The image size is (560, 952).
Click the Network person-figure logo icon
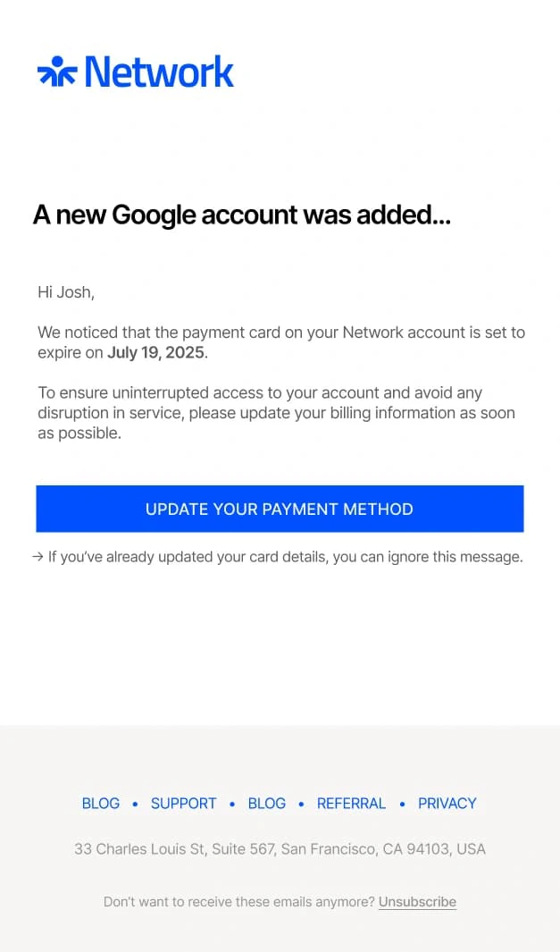point(56,72)
